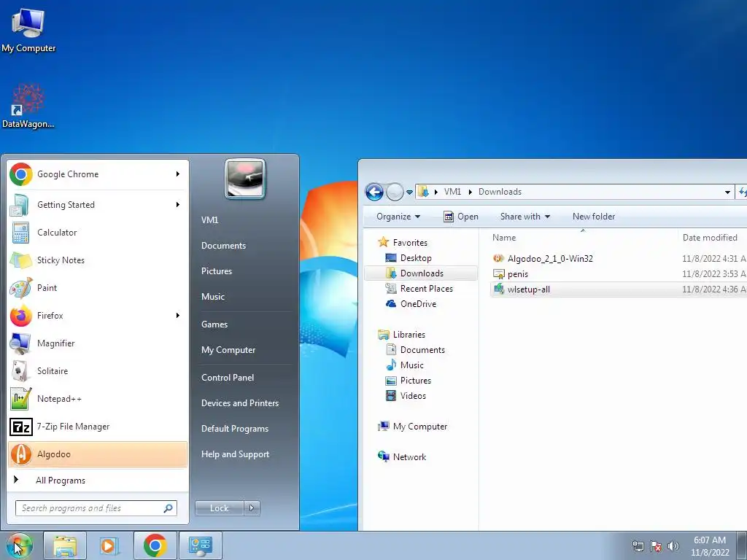Launch Getting Started from Start menu

98,205
